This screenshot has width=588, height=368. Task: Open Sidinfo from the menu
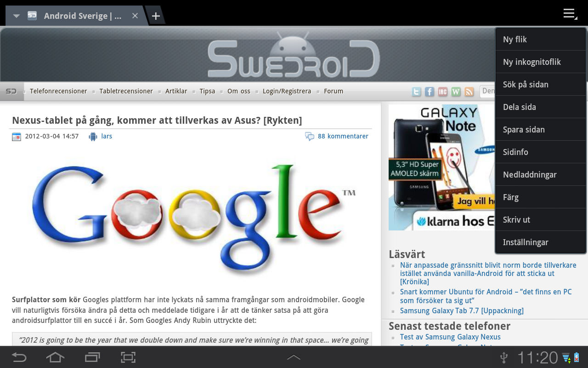(540, 152)
